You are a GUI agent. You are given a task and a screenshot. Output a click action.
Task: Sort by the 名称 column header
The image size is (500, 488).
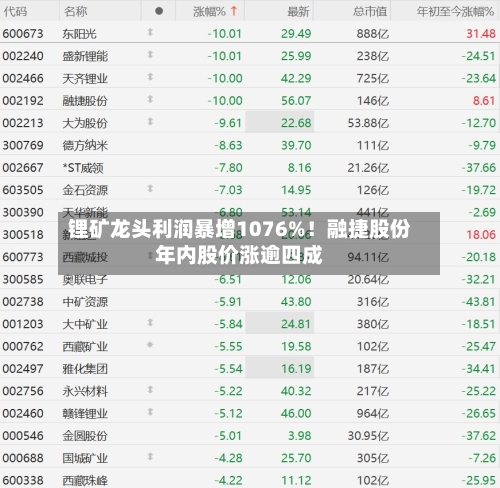click(75, 12)
